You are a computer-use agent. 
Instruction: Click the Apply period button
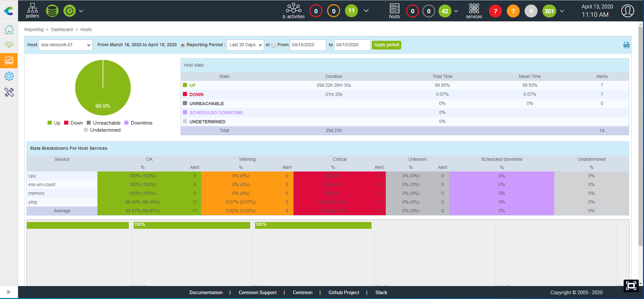point(386,45)
